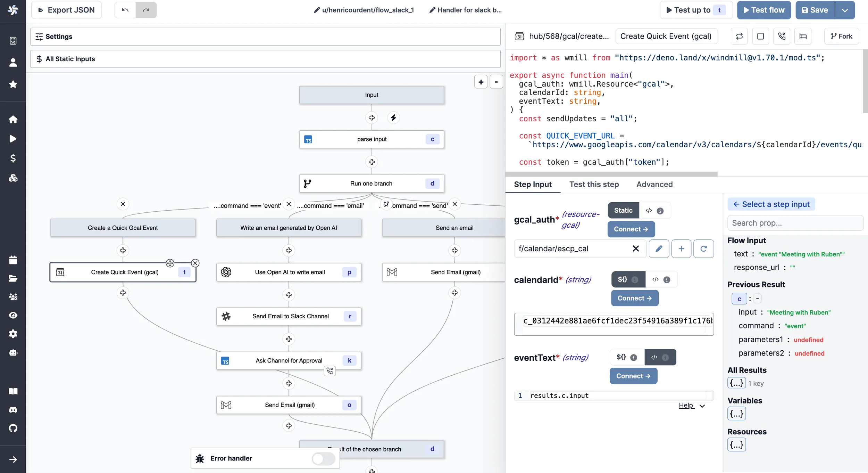The width and height of the screenshot is (868, 473).
Task: Open the Windmill documentation book icon
Action: point(13,391)
